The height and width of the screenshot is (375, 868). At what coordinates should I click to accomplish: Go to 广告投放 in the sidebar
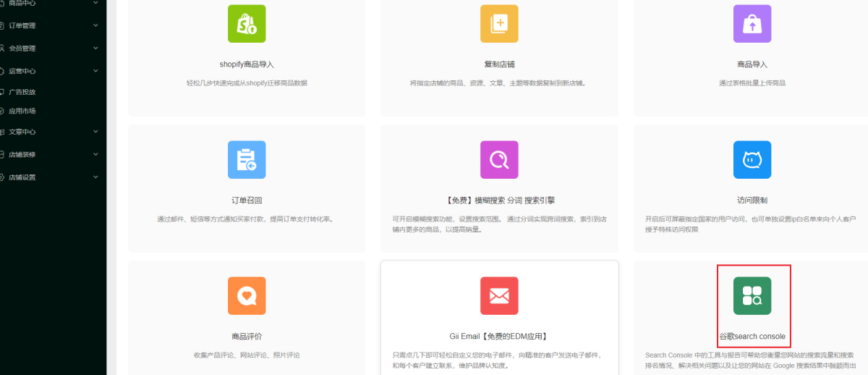click(x=22, y=92)
